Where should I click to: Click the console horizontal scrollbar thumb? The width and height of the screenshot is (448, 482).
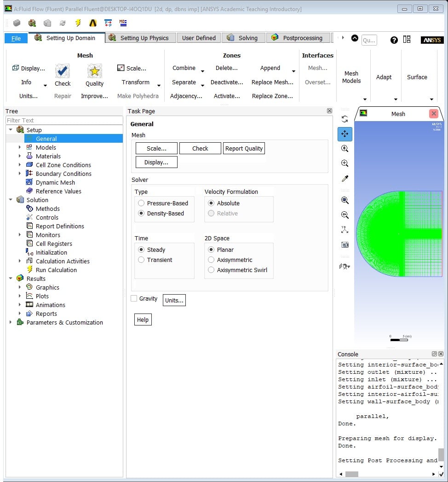(351, 474)
